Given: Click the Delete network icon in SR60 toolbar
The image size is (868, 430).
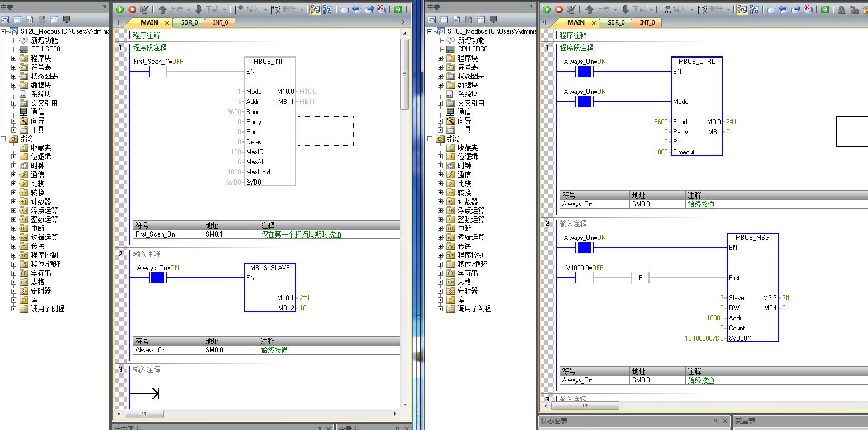Looking at the screenshot, I should [x=703, y=10].
